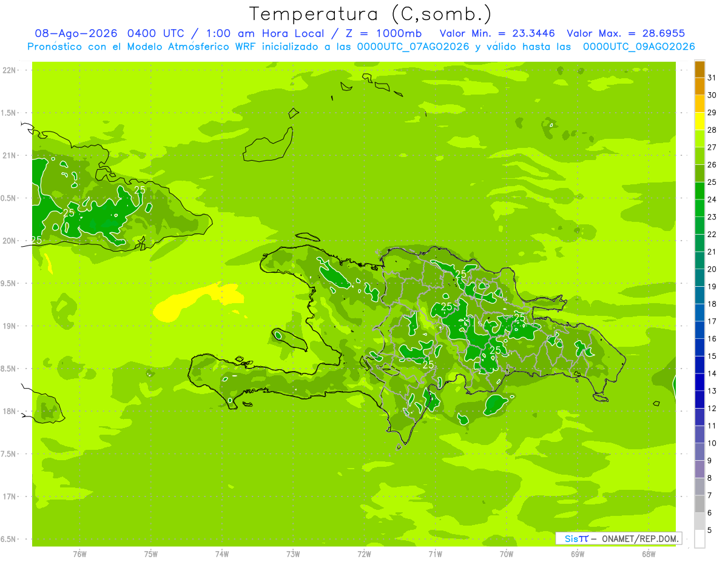
Task: Click "Valor Max. = 28.6955" text
Action: click(x=626, y=33)
